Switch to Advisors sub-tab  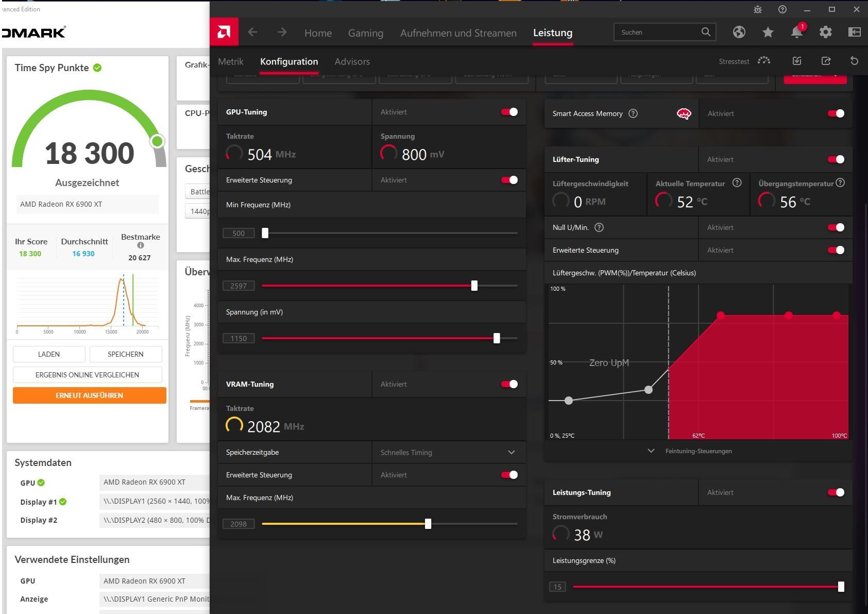coord(352,61)
